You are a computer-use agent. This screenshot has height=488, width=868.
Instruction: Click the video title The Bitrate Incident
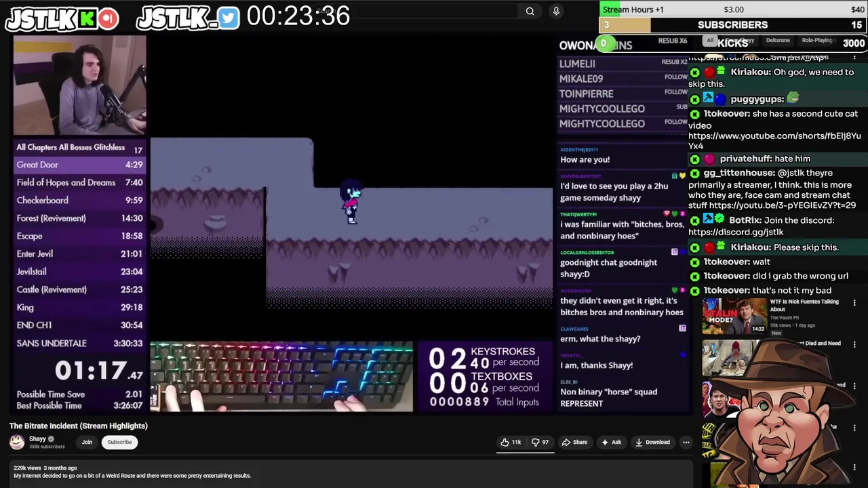point(78,426)
